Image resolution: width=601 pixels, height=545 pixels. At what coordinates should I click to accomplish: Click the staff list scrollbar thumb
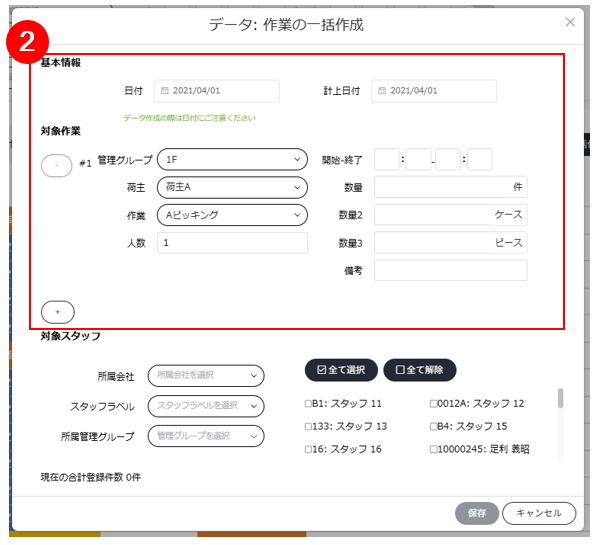(x=560, y=398)
